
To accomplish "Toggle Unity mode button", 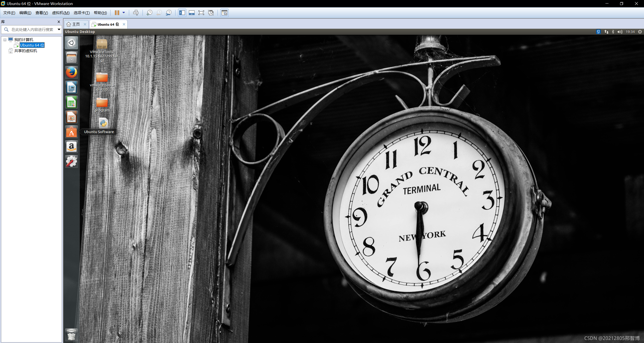I will click(x=211, y=13).
